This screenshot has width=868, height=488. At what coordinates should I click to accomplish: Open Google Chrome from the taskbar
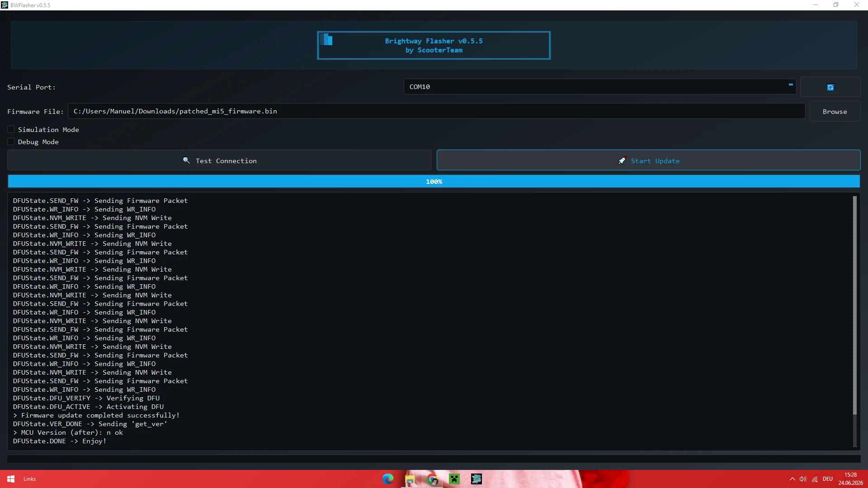432,479
